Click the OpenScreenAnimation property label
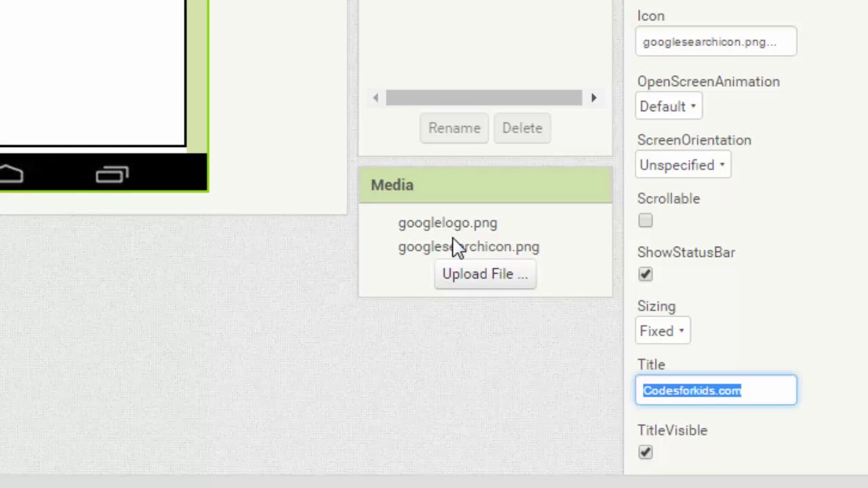The image size is (868, 488). pyautogui.click(x=709, y=81)
